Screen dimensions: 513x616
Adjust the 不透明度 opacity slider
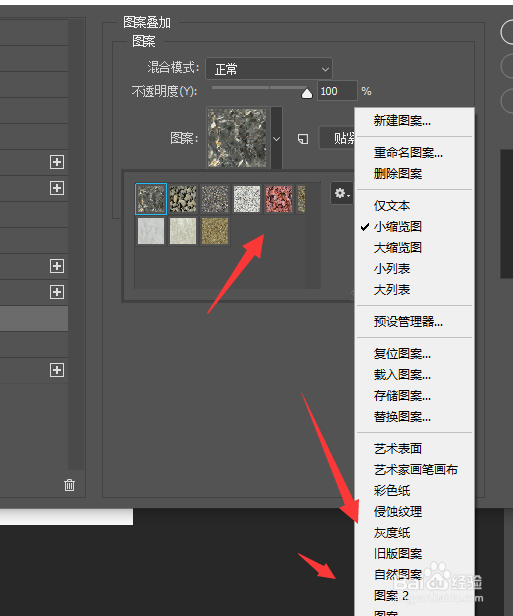point(307,93)
